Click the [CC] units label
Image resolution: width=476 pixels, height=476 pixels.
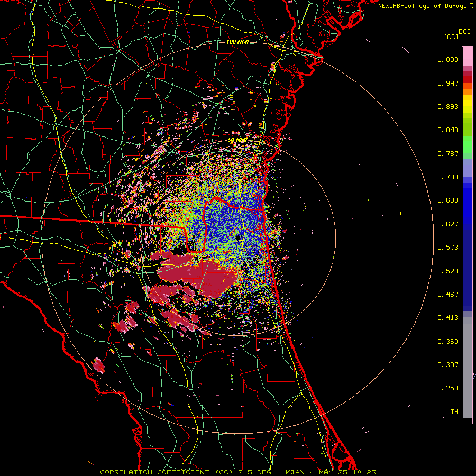452,36
